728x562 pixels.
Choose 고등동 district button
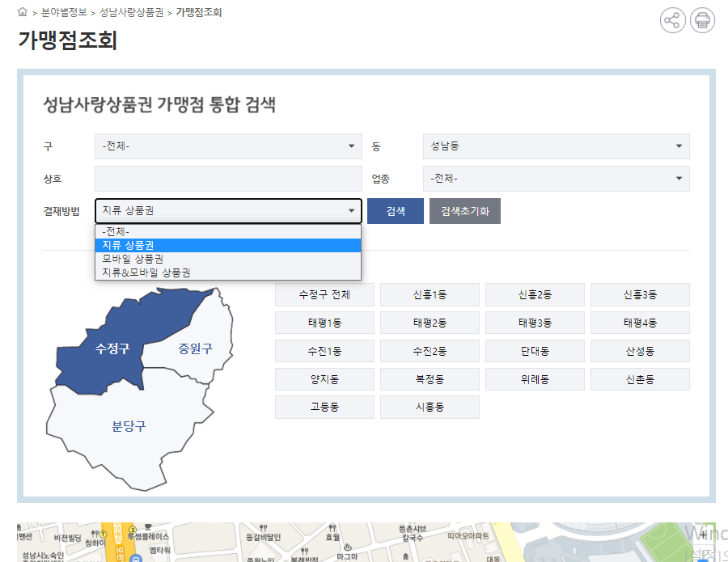click(324, 408)
